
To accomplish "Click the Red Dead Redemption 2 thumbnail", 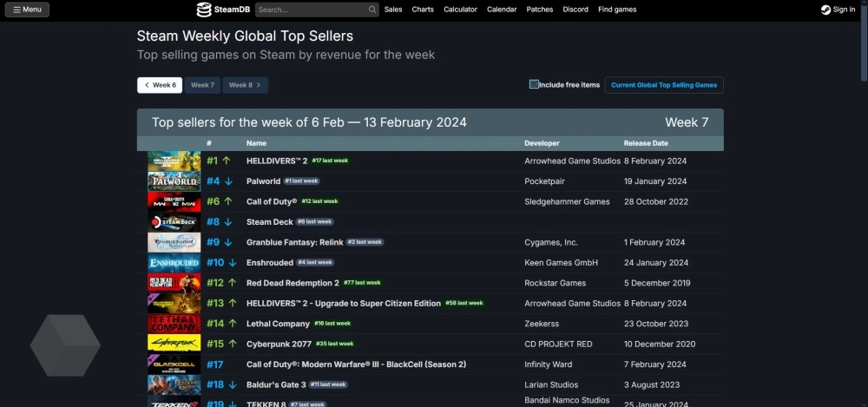I will click(174, 283).
